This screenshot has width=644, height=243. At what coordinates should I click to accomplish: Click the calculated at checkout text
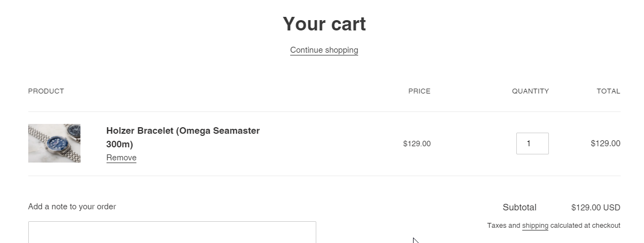(585, 226)
